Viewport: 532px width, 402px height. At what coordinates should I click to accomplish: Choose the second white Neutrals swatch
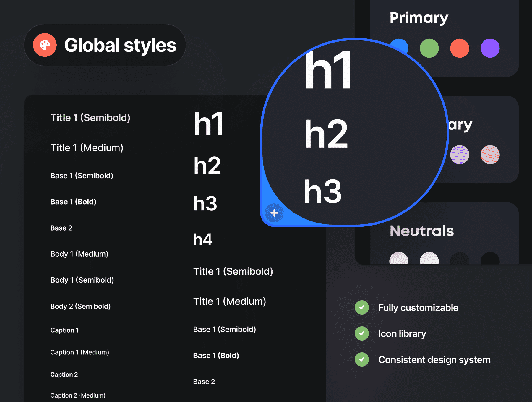click(429, 258)
